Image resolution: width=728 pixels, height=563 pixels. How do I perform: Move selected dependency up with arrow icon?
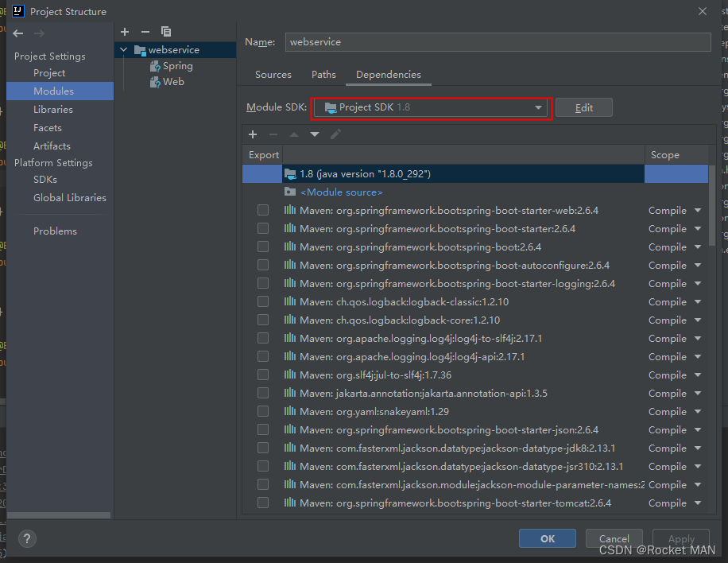tap(293, 134)
